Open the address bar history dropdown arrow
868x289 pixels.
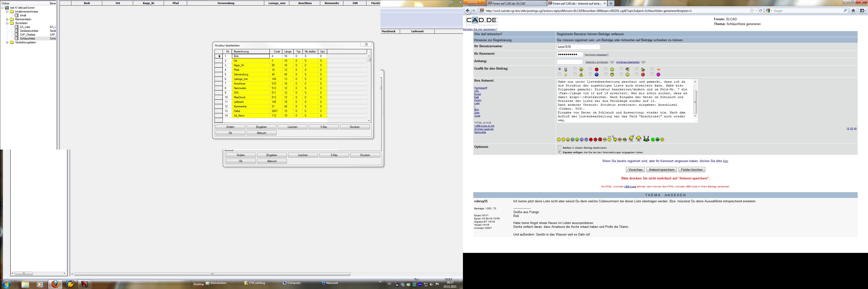click(x=756, y=11)
